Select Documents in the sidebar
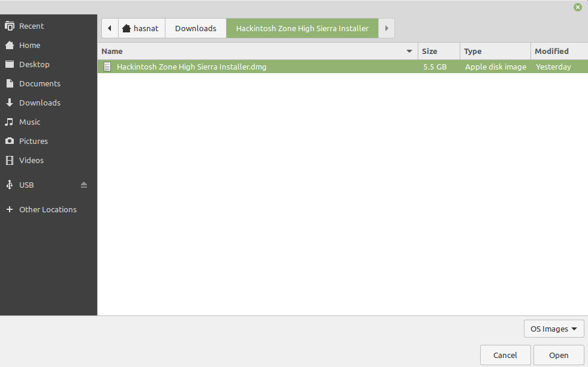This screenshot has width=588, height=367. [49, 83]
